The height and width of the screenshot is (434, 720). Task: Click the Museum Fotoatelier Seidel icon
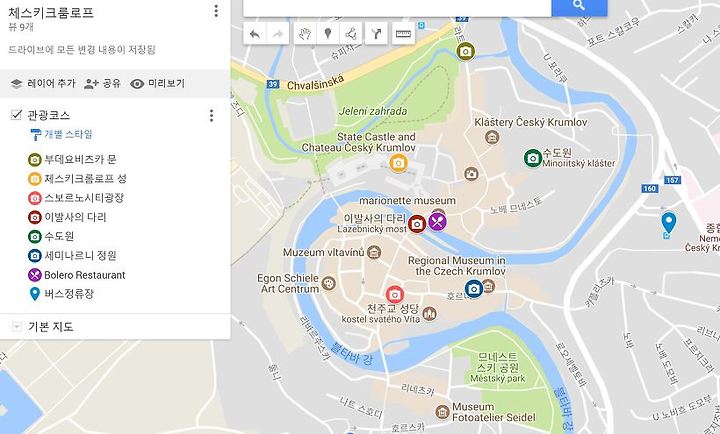pos(442,412)
